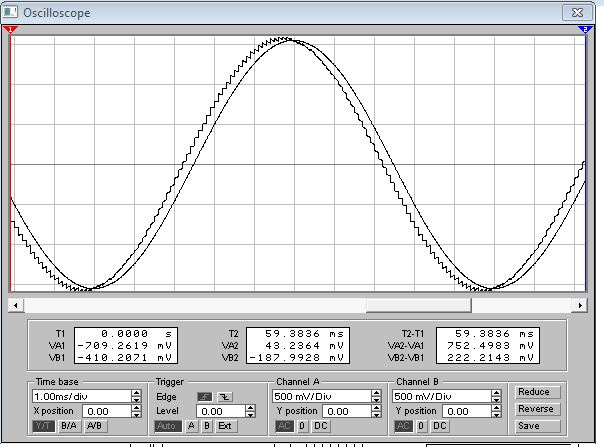The image size is (604, 447).
Task: Select rising edge trigger icon
Action: click(x=205, y=397)
